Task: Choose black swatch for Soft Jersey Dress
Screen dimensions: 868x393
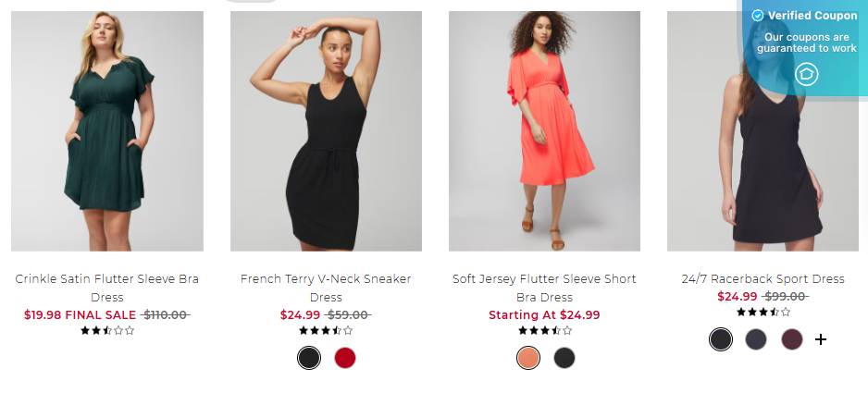Action: pyautogui.click(x=564, y=358)
